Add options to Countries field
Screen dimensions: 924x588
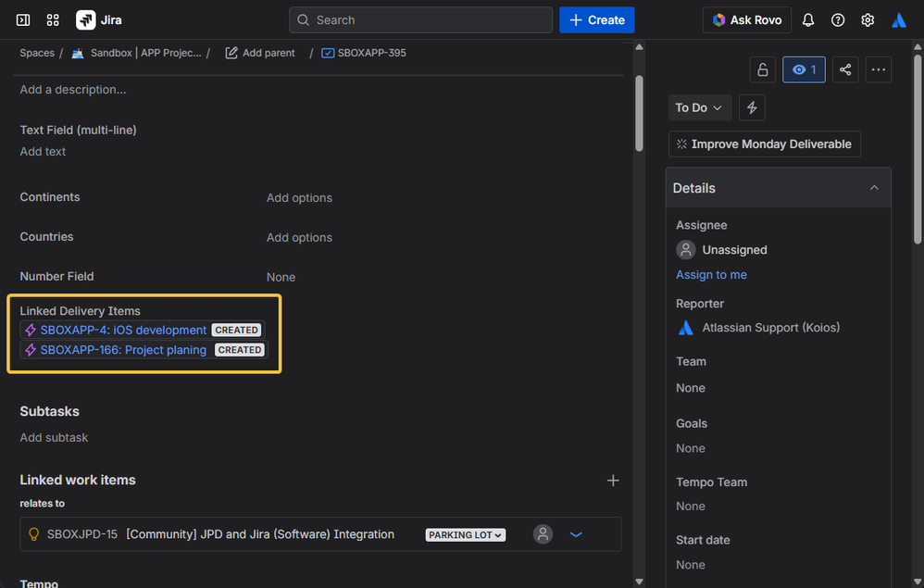pos(299,237)
